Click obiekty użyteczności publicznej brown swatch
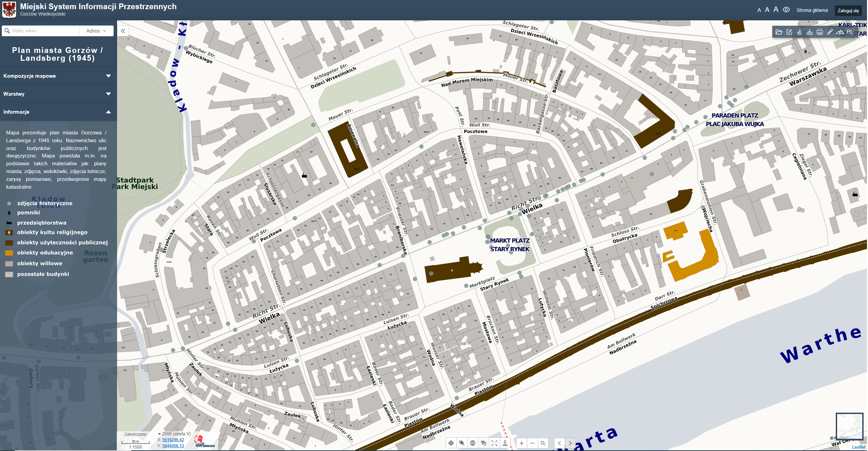This screenshot has height=451, width=868. 9,243
